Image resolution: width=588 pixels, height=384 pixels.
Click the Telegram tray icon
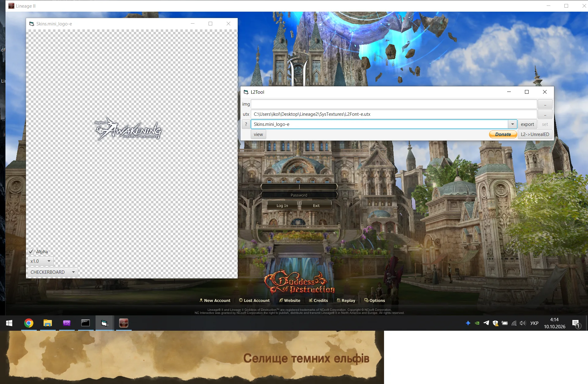[486, 323]
